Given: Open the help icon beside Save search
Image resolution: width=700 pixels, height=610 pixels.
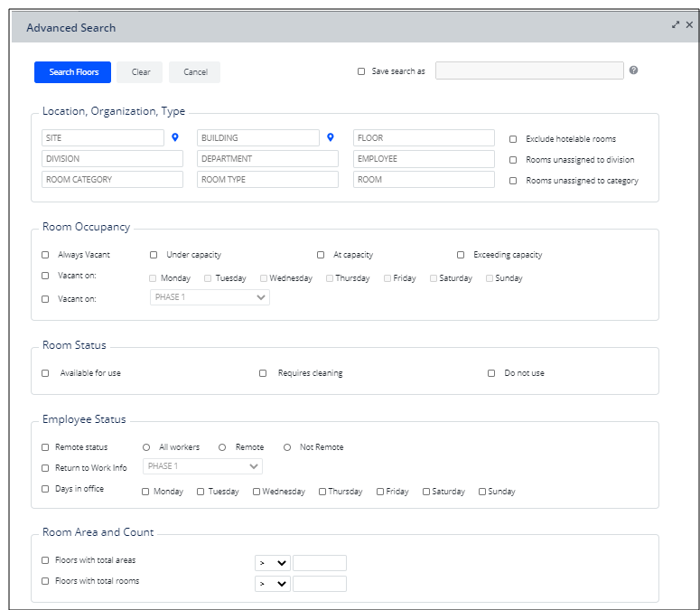Looking at the screenshot, I should 633,70.
